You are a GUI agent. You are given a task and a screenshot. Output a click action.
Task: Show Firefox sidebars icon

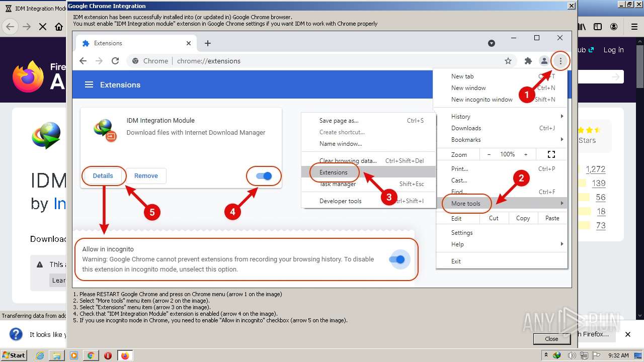tap(598, 27)
